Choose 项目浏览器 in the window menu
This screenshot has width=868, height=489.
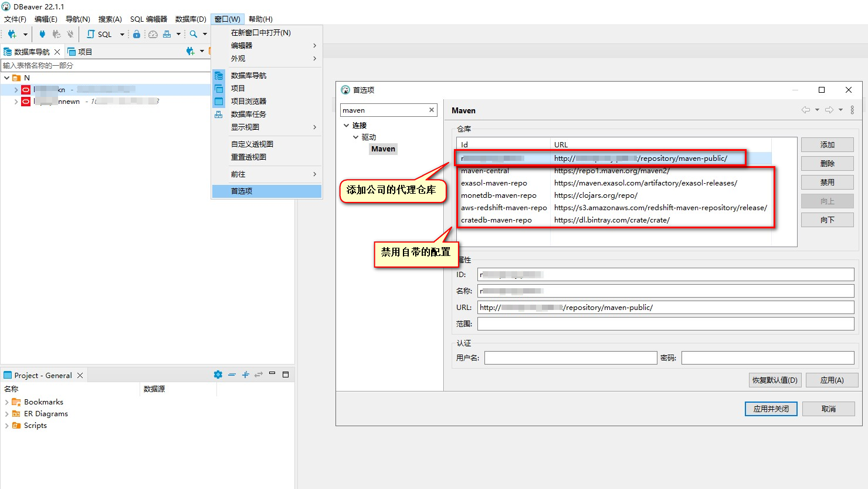267,101
